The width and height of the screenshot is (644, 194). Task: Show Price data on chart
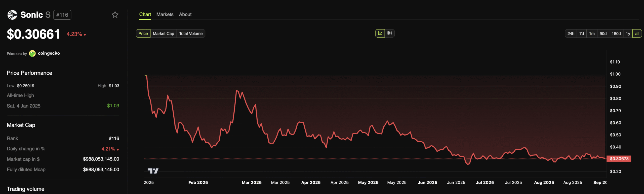click(143, 34)
